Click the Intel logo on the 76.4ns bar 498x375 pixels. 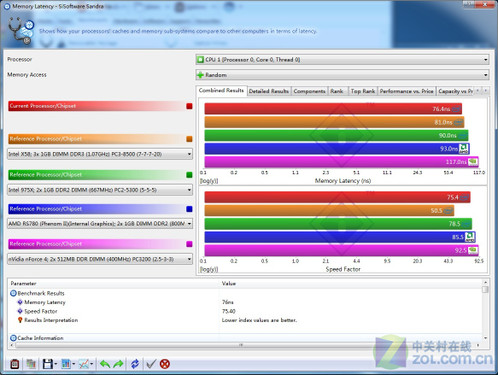coord(456,109)
